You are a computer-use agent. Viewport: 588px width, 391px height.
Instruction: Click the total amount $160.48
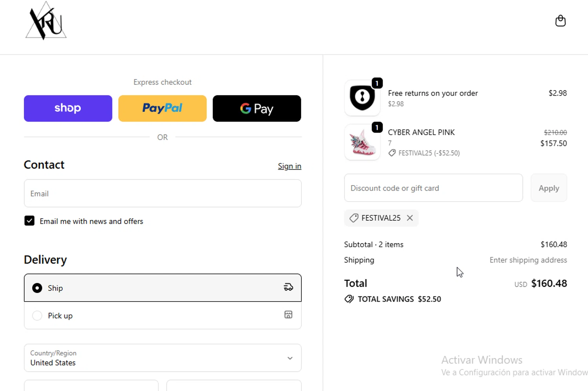(549, 284)
